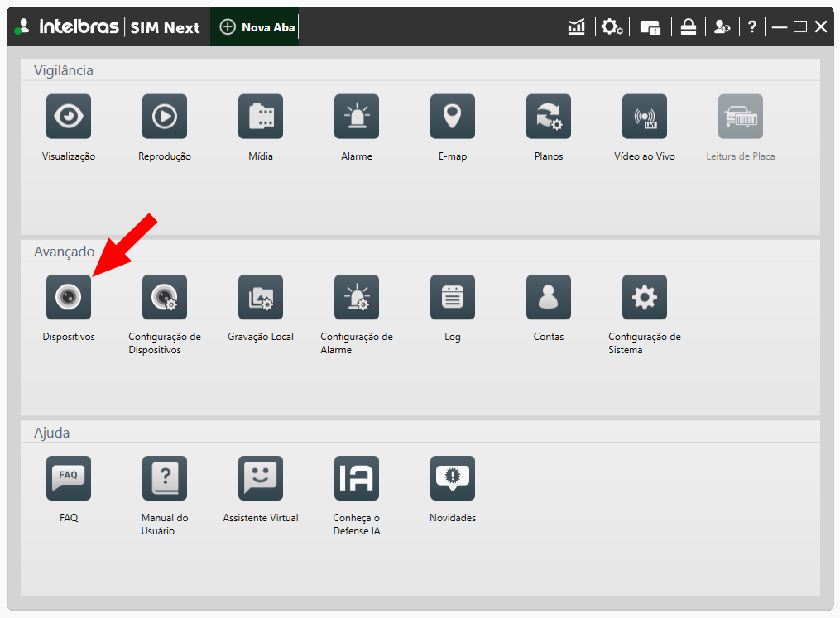Open a new tab with Nova Aba
840x618 pixels.
[x=257, y=26]
